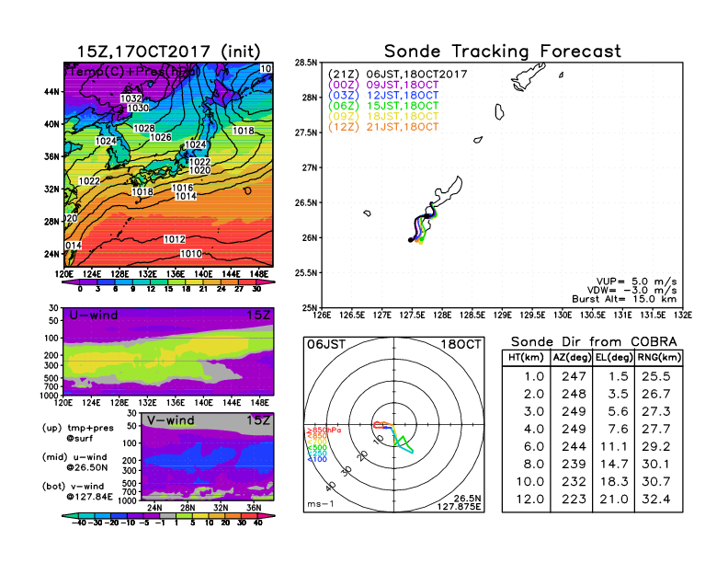Viewport: 728px width, 563px height.
Task: Click the 'VUP= 5.0 m/s' parameter text
Action: coord(636,281)
